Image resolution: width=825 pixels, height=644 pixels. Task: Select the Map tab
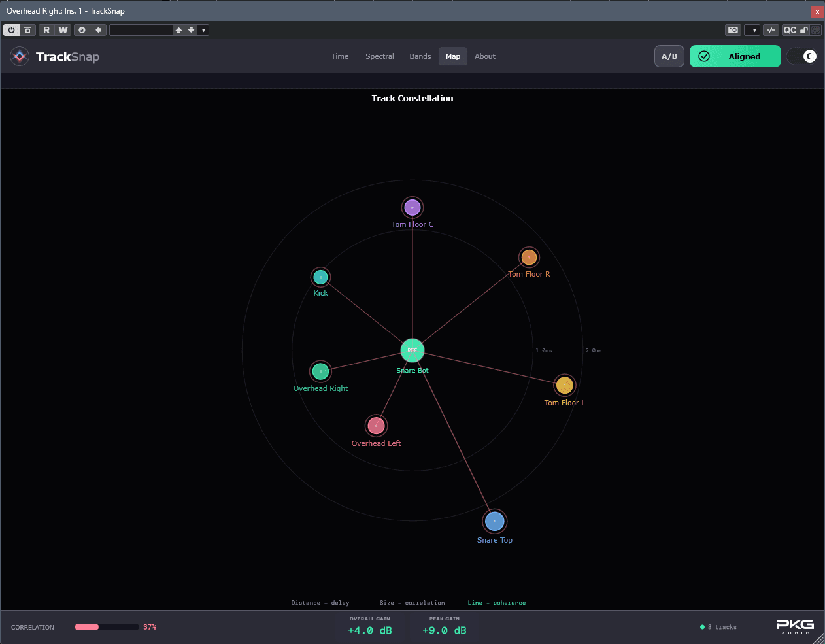453,56
